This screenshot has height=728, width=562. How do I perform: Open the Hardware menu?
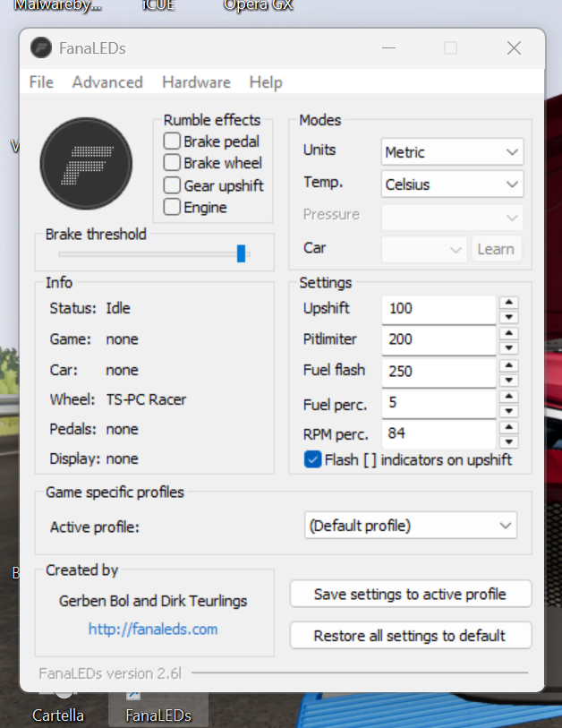click(x=196, y=82)
